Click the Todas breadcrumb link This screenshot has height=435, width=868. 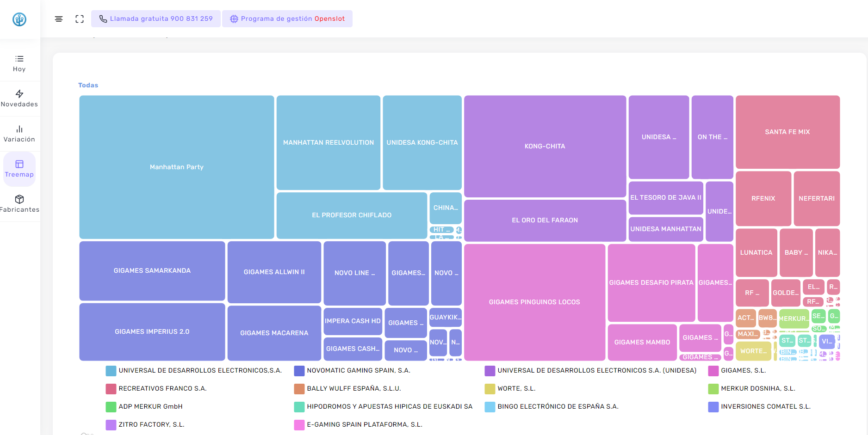(88, 85)
